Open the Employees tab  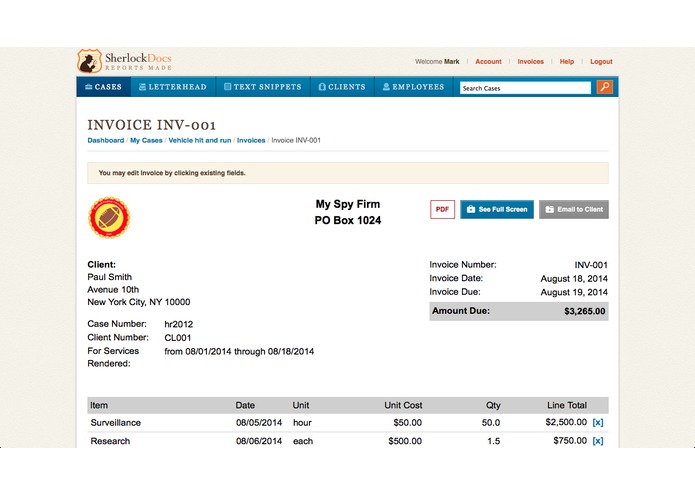pyautogui.click(x=414, y=87)
